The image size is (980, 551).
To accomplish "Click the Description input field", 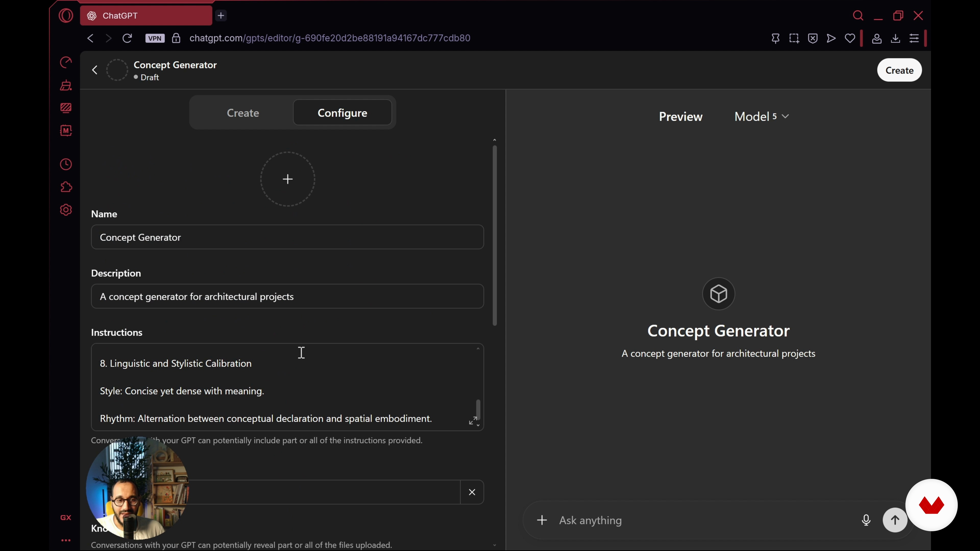I will [287, 297].
